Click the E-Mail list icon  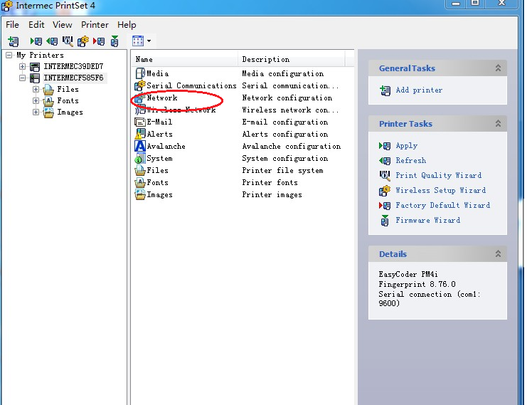140,122
